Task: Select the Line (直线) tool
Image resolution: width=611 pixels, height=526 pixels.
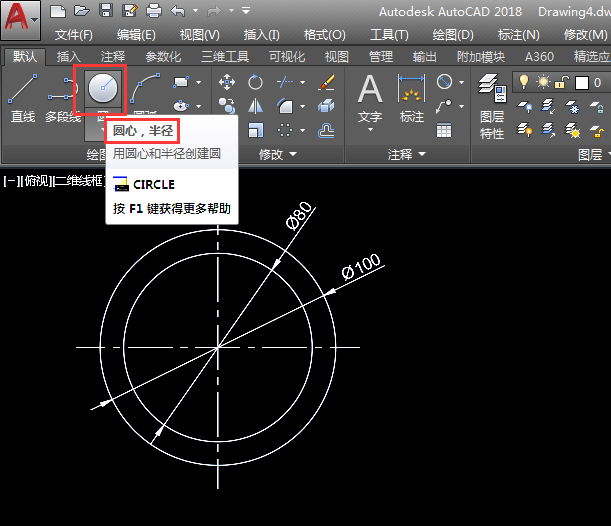Action: coord(23,97)
